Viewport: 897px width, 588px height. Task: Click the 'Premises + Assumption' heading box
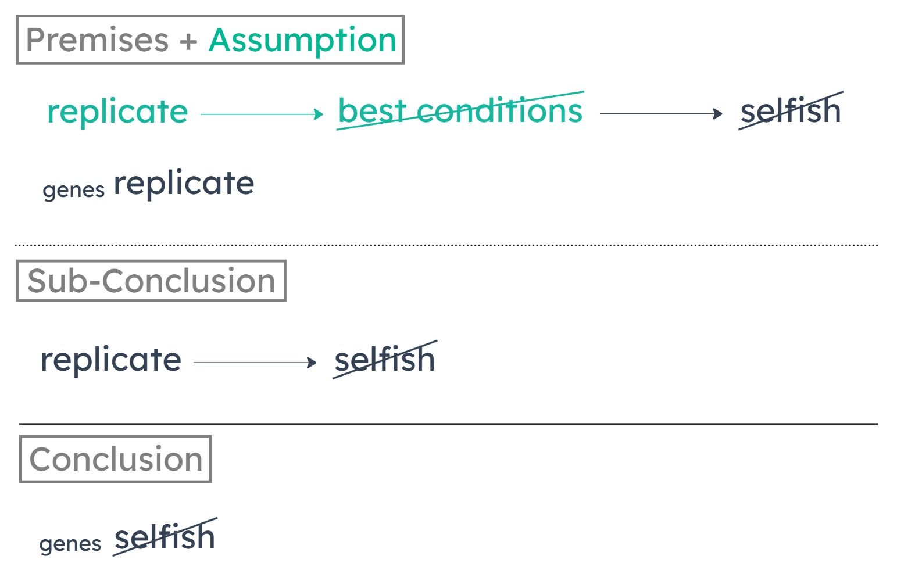(x=210, y=40)
